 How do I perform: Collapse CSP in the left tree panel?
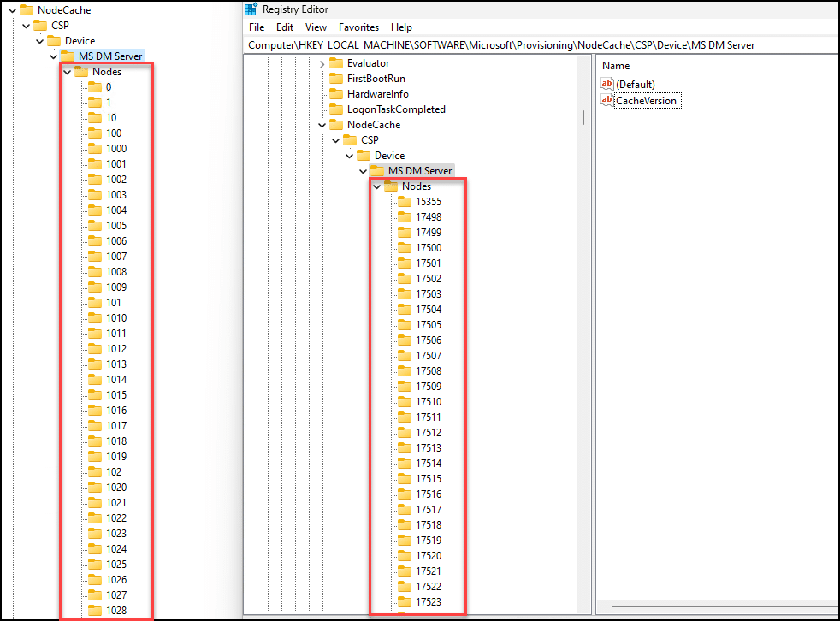point(27,26)
